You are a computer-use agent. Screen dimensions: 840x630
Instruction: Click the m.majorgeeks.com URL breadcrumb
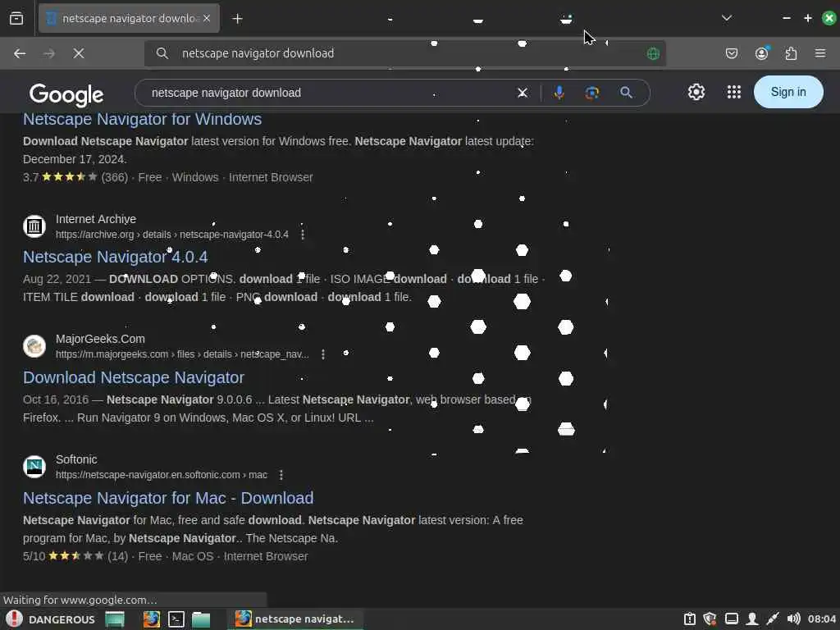[x=182, y=354]
